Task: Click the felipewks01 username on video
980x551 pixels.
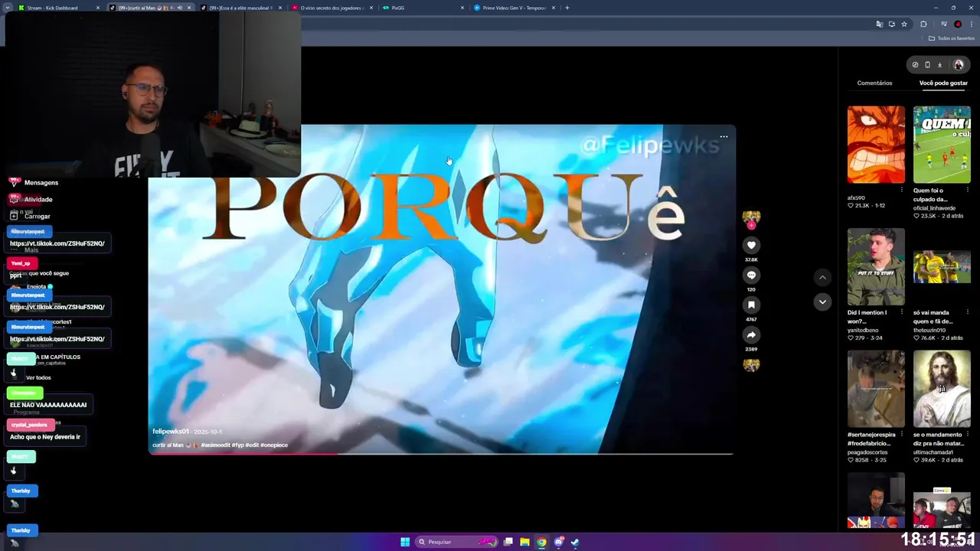Action: tap(170, 432)
